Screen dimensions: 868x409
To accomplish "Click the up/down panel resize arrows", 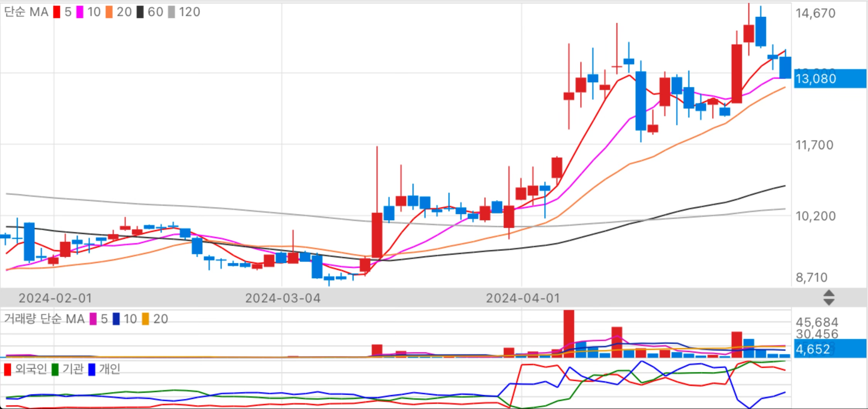I will 829,298.
